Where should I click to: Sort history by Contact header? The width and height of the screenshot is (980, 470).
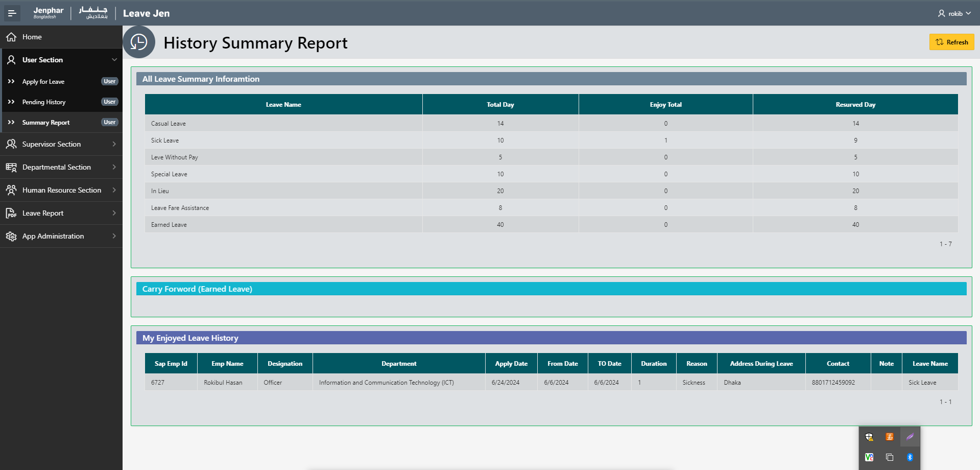click(838, 364)
